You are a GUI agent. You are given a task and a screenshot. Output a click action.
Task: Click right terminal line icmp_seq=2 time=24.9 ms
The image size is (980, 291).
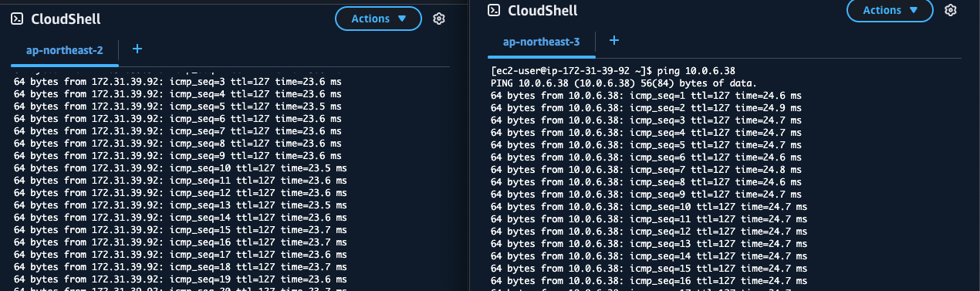click(x=646, y=108)
